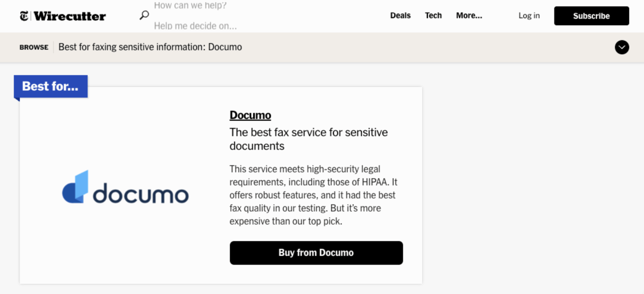Click the Documo logo image

pos(125,187)
